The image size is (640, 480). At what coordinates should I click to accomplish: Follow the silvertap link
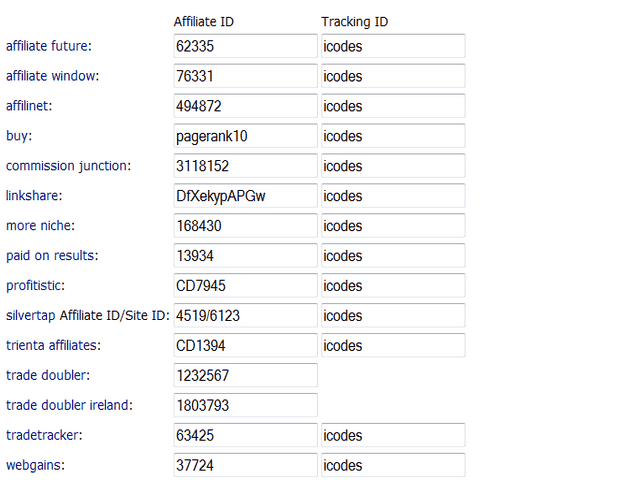[31, 316]
